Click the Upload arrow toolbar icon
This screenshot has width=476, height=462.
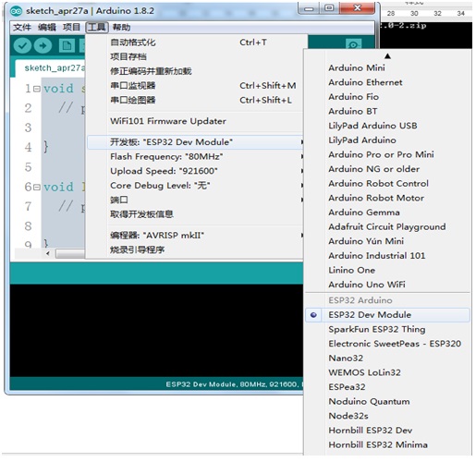coord(43,46)
